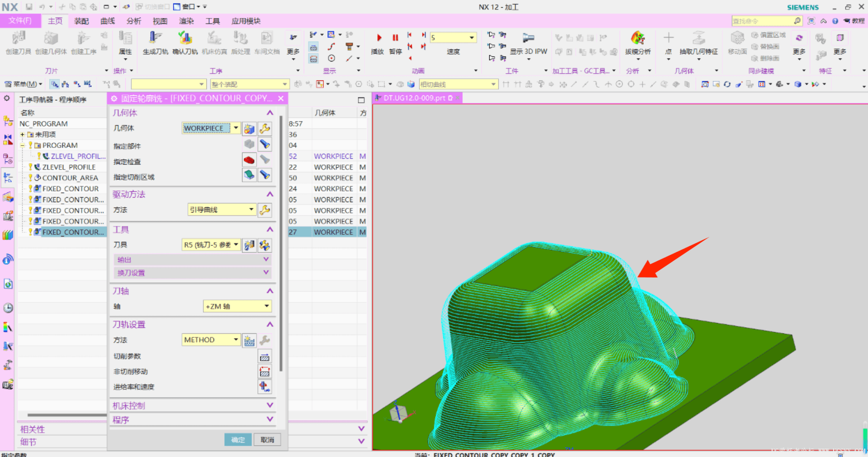Click the 取消 button
Viewport: 868px width, 457px height.
tap(267, 439)
